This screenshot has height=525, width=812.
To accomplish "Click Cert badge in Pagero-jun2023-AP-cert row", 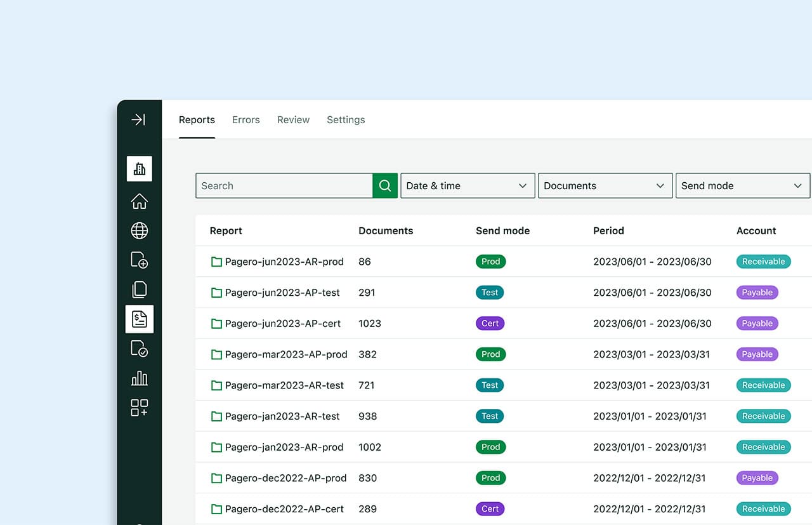I will [490, 324].
